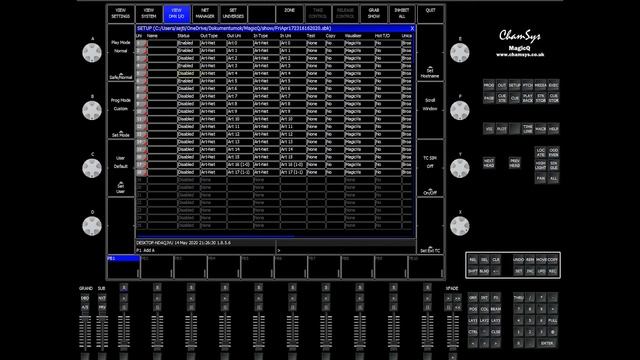
Task: Open In Type Art-Net for universe 1
Action: point(266,43)
